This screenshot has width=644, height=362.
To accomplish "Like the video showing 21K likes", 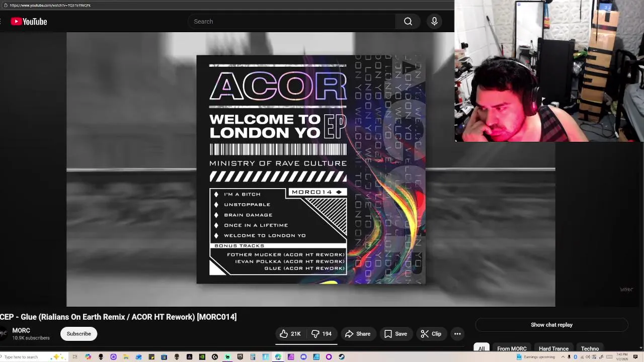I will 290,334.
